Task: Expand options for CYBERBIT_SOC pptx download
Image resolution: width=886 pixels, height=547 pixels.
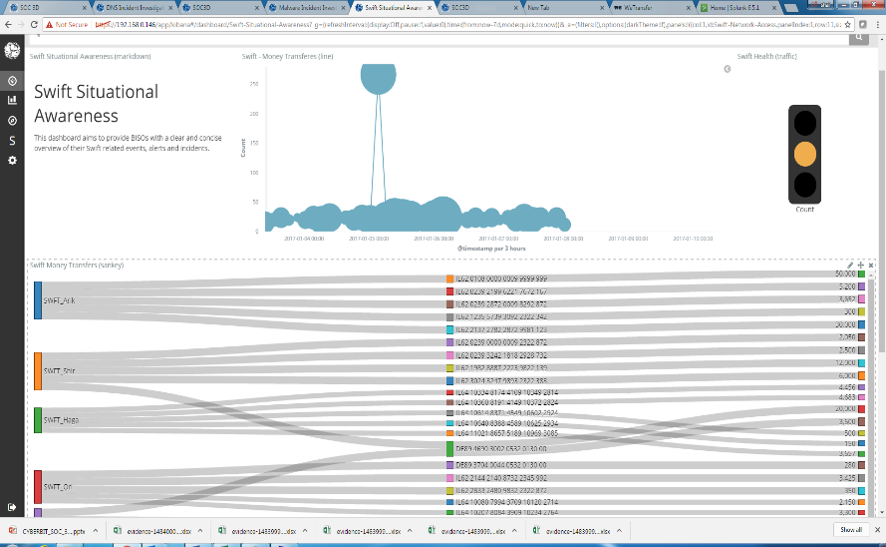Action: [x=95, y=531]
